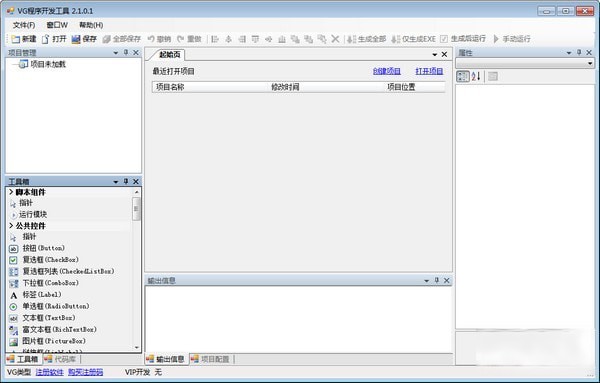Viewport: 600px width, 383px height.
Task: Toggle the 生成后运行 checkbox
Action: (444, 39)
